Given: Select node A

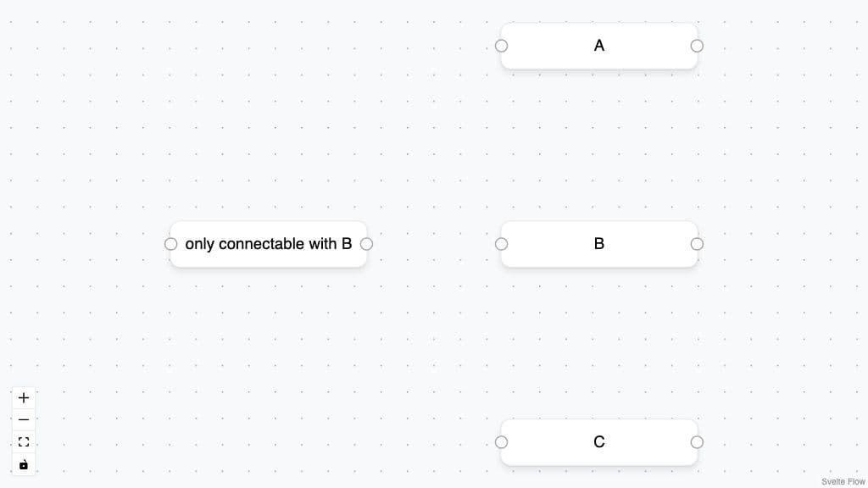Looking at the screenshot, I should [x=599, y=46].
